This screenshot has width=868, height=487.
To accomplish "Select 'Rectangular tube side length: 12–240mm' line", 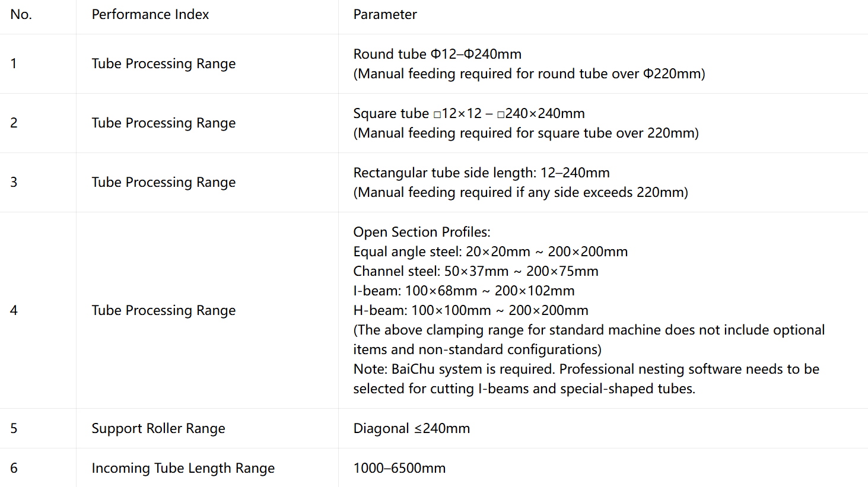I will tap(481, 173).
